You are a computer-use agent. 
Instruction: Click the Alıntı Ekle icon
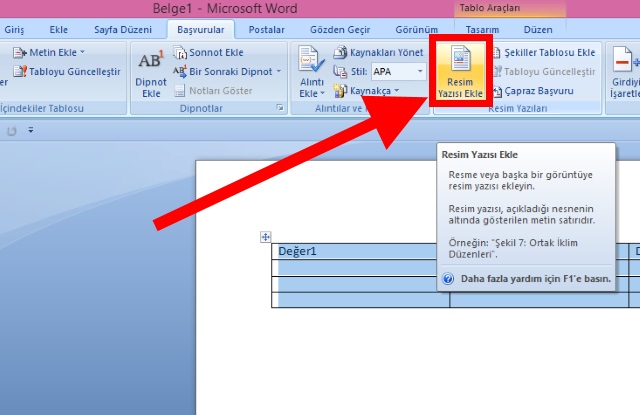tap(311, 60)
